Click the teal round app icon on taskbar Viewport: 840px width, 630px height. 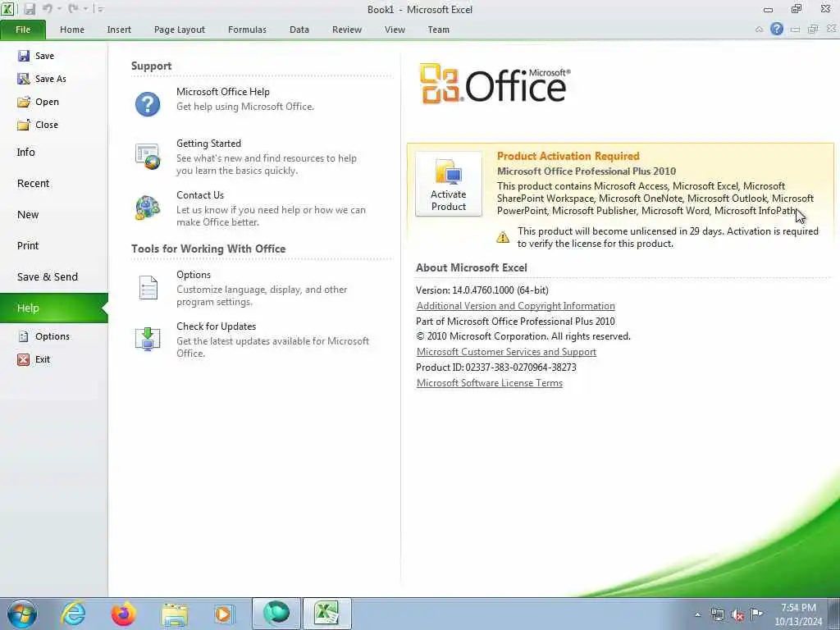pyautogui.click(x=276, y=614)
